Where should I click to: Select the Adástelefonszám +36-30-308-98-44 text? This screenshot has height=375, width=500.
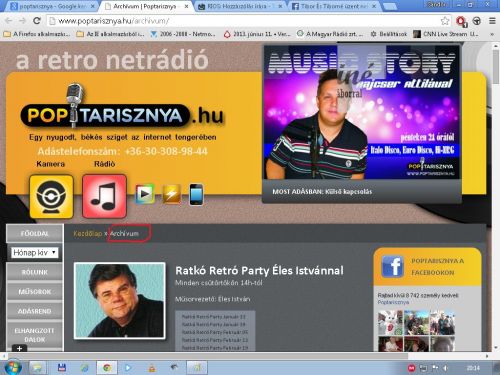point(122,151)
